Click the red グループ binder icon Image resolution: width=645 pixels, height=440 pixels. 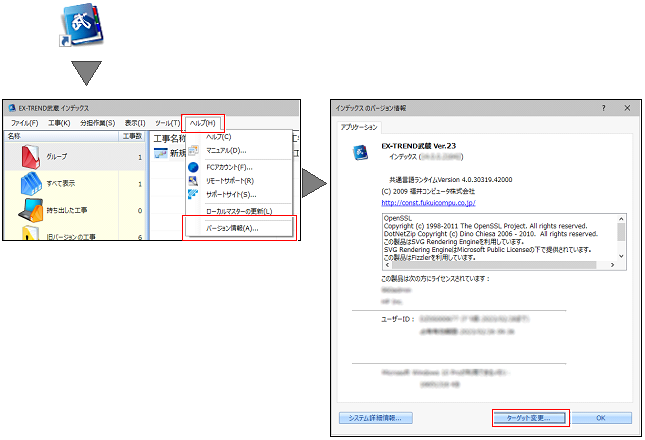tap(31, 157)
